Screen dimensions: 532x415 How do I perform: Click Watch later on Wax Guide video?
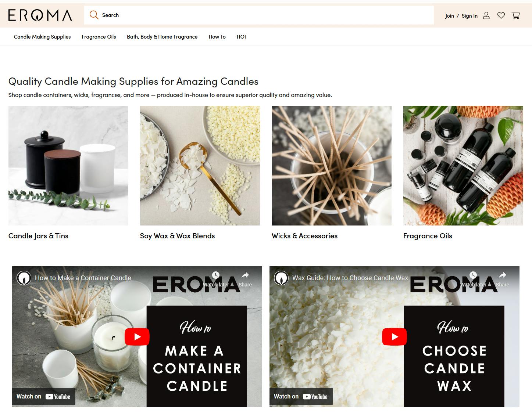pos(473,279)
